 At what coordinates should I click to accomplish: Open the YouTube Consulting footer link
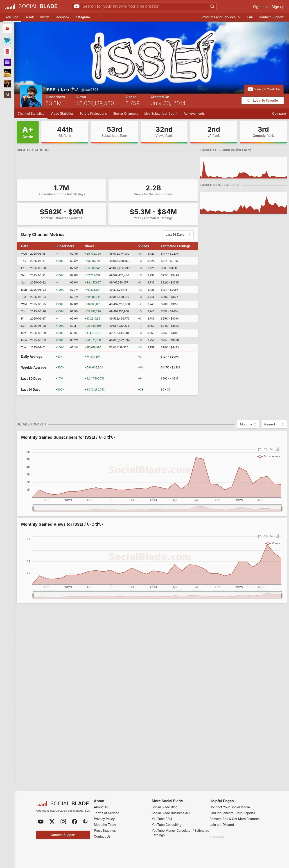coord(167,825)
